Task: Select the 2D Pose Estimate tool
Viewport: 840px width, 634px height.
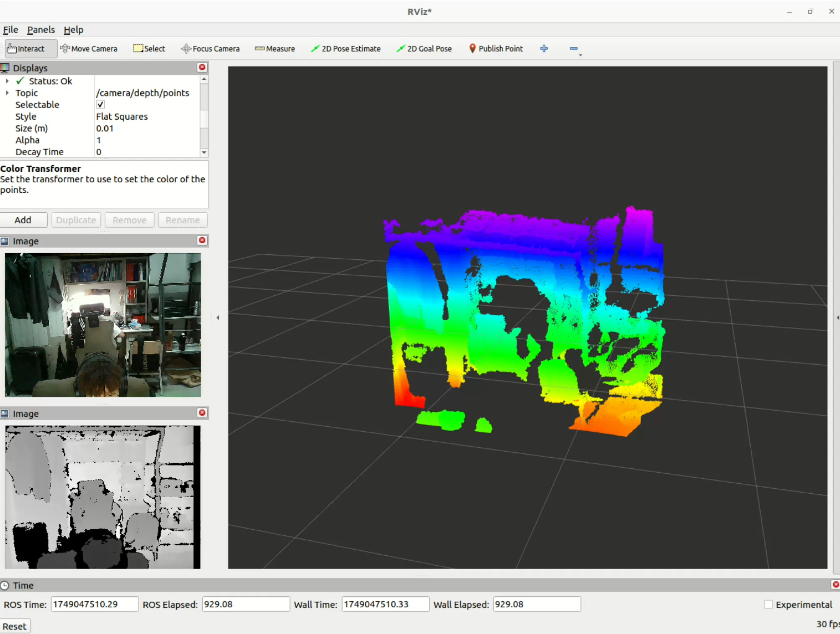Action: pos(346,48)
